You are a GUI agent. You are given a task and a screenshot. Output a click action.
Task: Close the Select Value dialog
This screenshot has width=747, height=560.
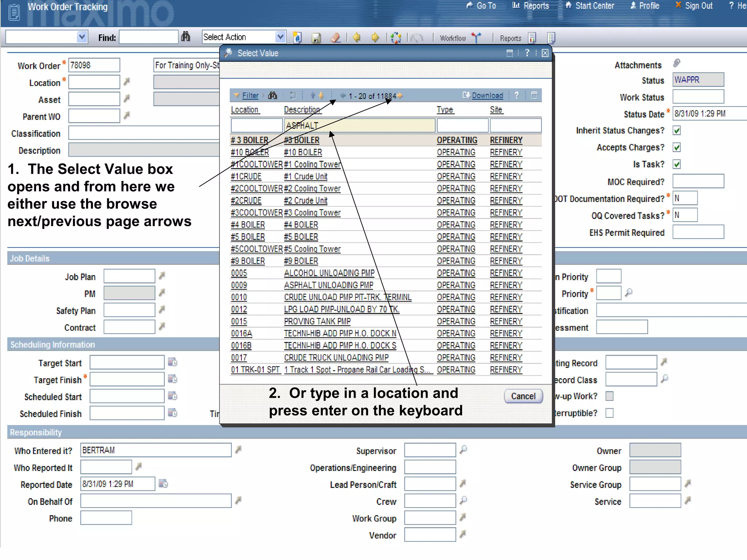(545, 53)
